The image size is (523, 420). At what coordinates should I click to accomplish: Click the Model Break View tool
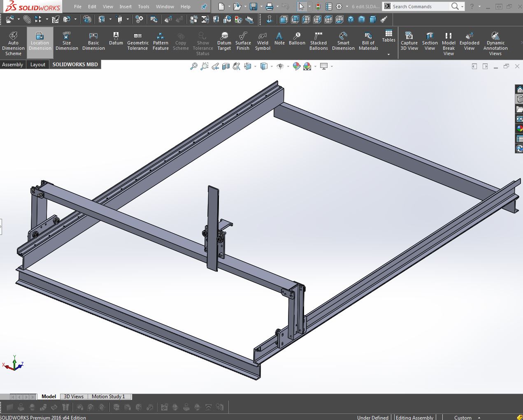(x=449, y=43)
